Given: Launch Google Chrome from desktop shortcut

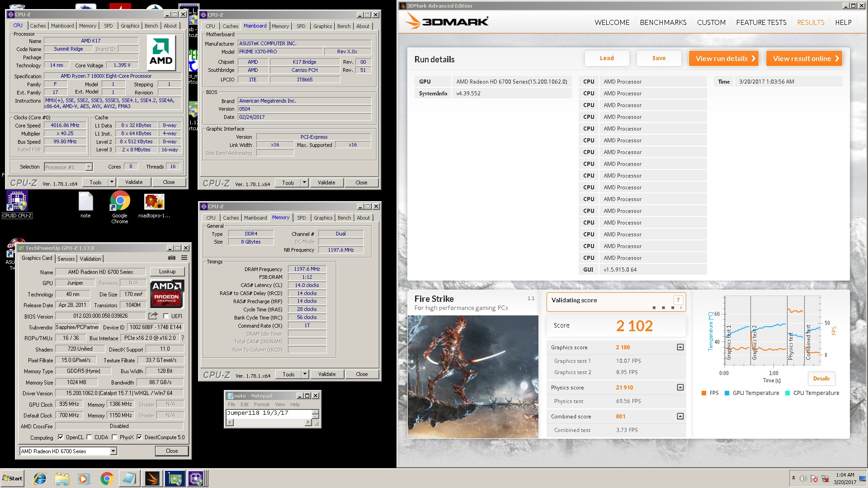Looking at the screenshot, I should pos(120,207).
